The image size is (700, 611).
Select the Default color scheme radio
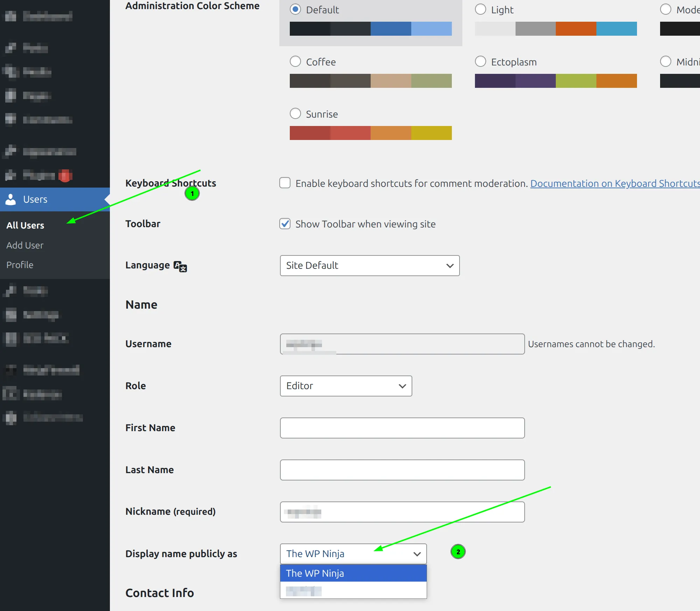pyautogui.click(x=295, y=9)
